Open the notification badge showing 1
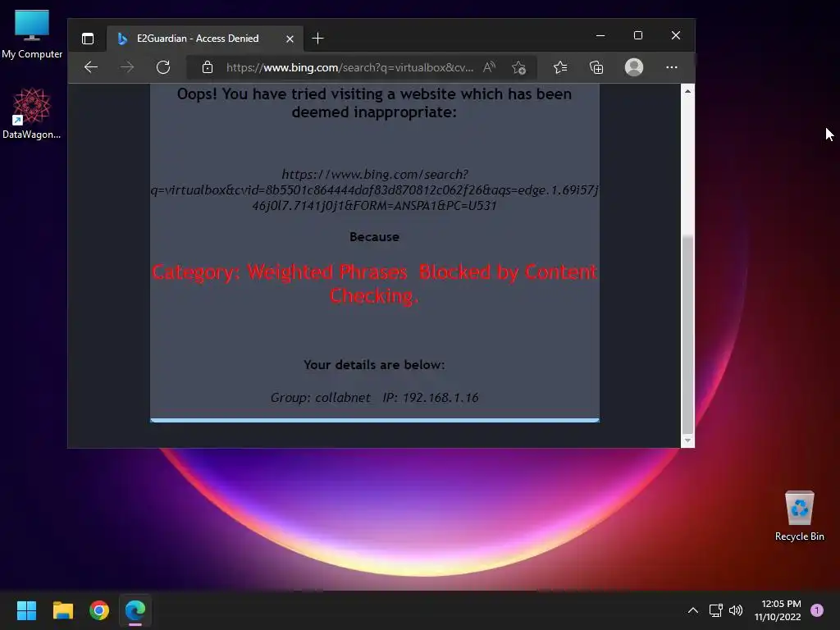The width and height of the screenshot is (840, 630). click(x=817, y=610)
